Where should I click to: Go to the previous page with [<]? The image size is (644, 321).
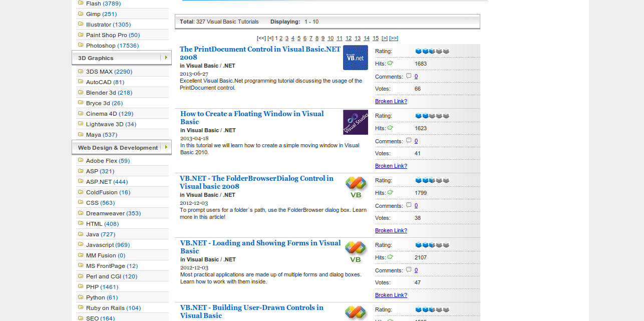point(270,38)
